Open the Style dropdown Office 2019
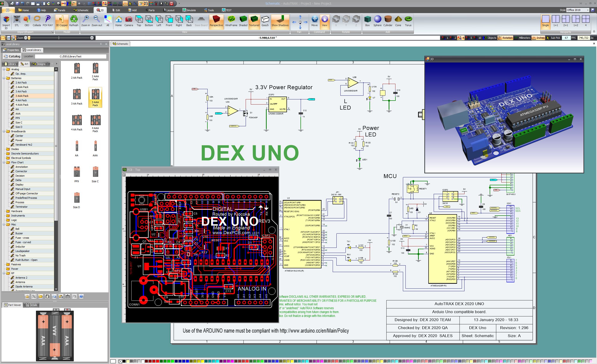The width and height of the screenshot is (597, 364). 578,10
